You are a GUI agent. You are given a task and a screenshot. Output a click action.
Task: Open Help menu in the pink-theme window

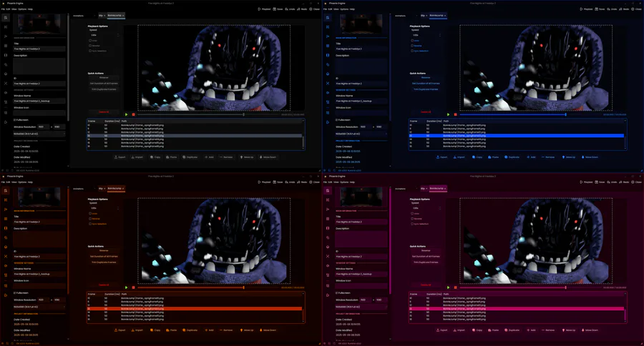352,182
